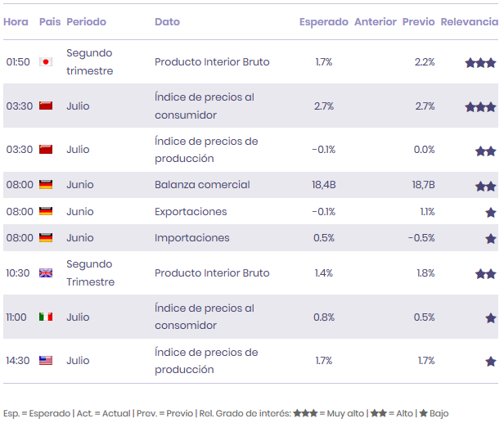Click the United Kingdom flag icon
Viewport: 504px width, 423px height.
tap(46, 273)
